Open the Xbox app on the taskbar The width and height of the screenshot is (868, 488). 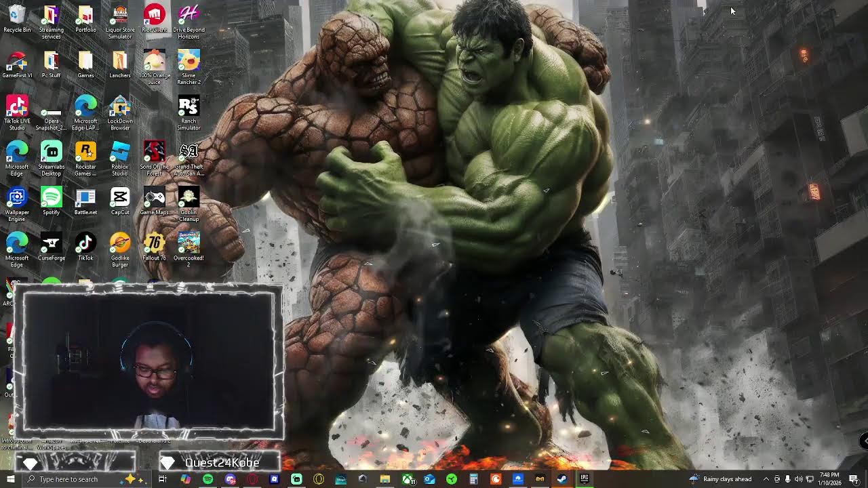(x=408, y=479)
